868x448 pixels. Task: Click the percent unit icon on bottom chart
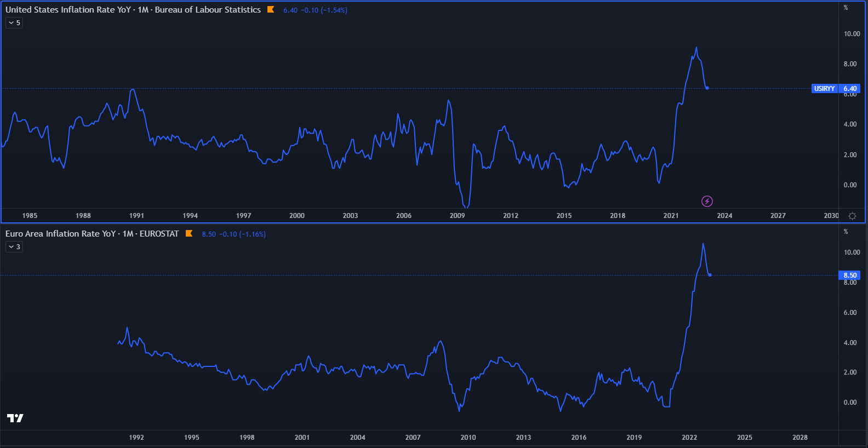846,232
